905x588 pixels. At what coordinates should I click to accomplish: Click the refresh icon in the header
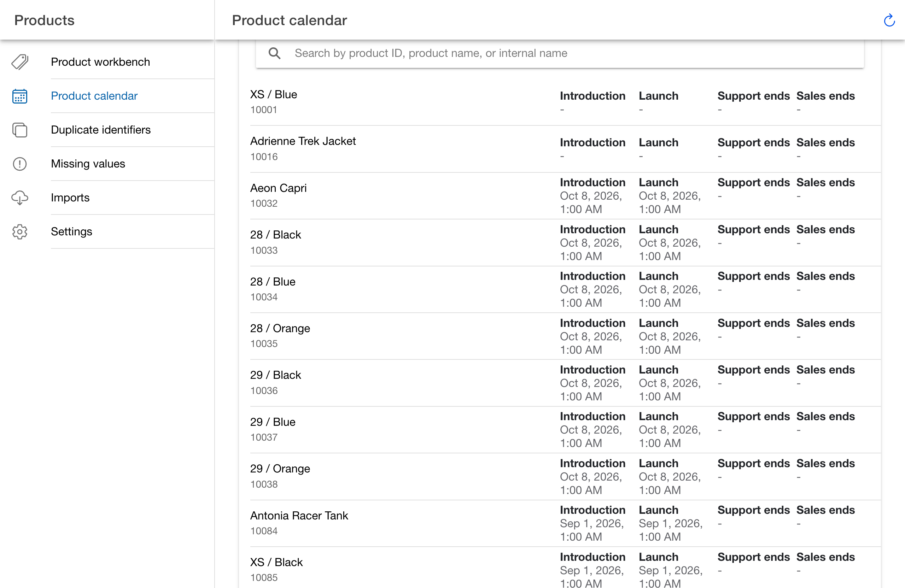pyautogui.click(x=889, y=20)
